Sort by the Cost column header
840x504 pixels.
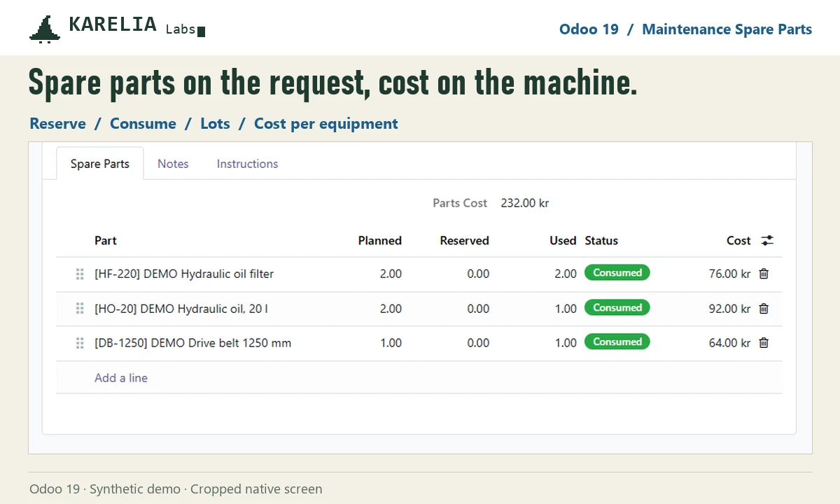click(x=738, y=240)
